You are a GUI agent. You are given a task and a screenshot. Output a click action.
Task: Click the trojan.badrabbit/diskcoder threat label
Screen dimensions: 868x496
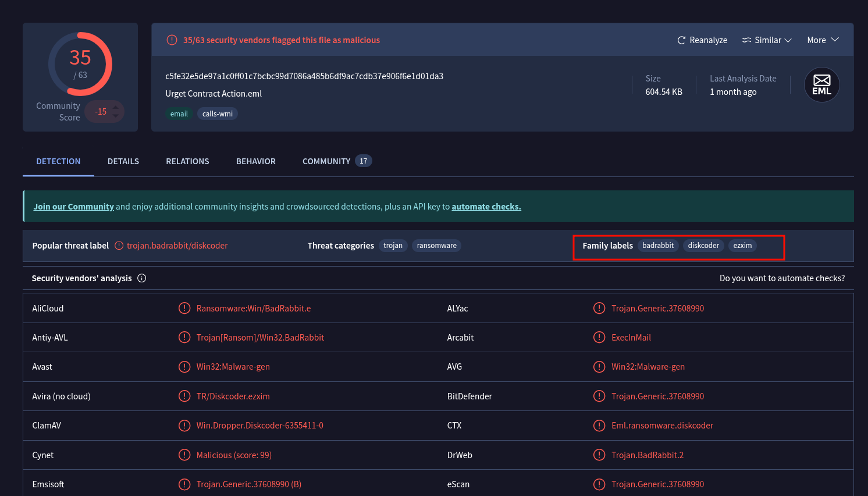tap(177, 246)
